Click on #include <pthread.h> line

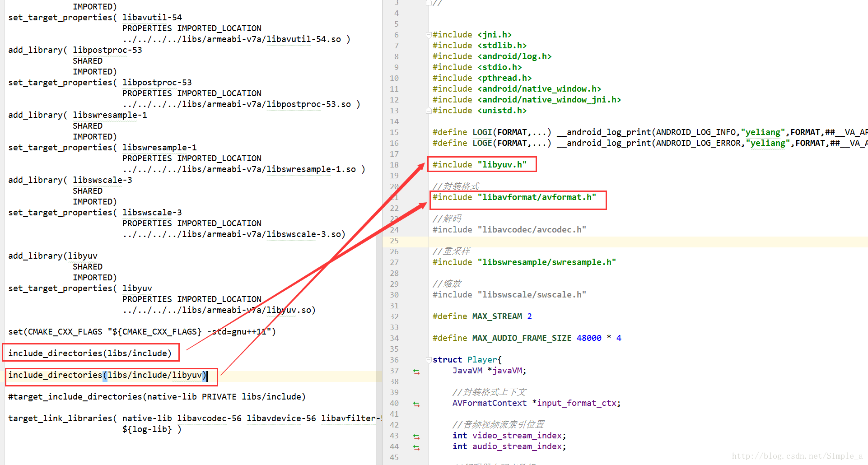tap(482, 78)
